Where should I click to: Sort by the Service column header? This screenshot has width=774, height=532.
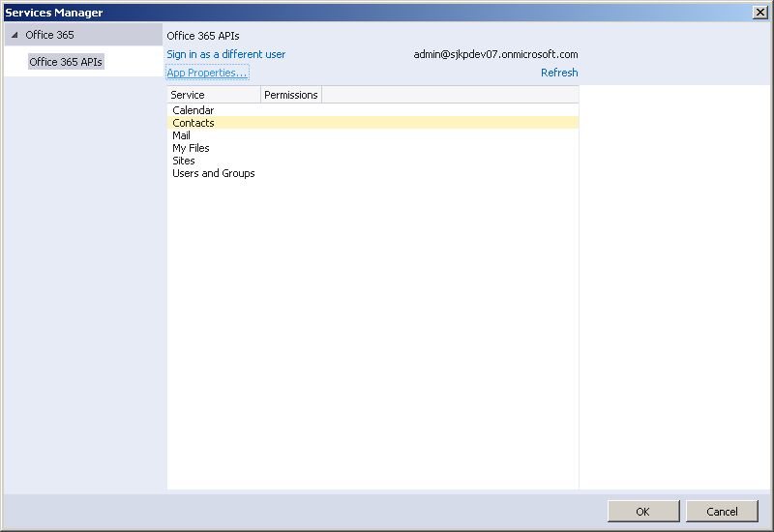coord(213,95)
